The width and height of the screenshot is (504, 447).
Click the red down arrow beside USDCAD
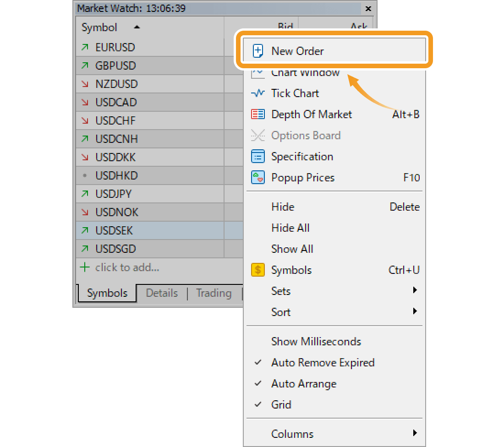tap(86, 102)
